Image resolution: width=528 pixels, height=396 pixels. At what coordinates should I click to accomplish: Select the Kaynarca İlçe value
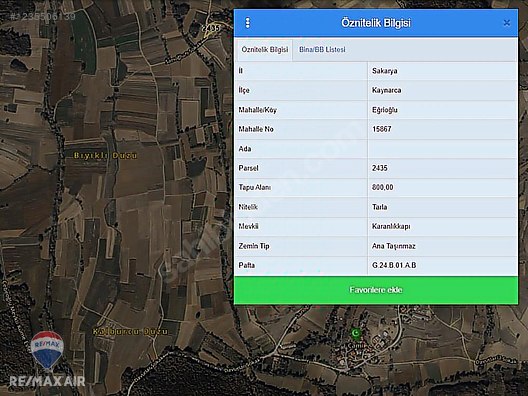coord(387,90)
